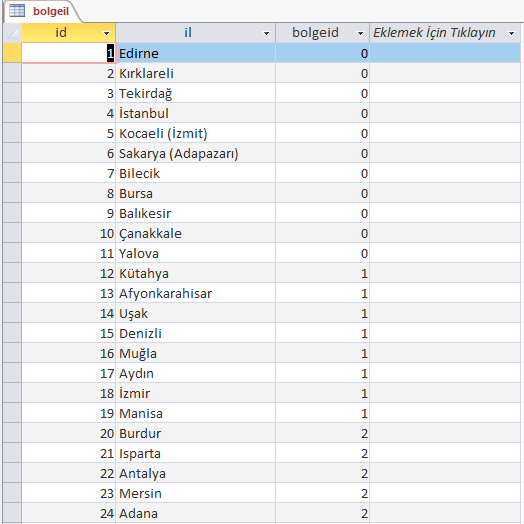Image resolution: width=524 pixels, height=524 pixels.
Task: Select the il column header
Action: tap(195, 33)
